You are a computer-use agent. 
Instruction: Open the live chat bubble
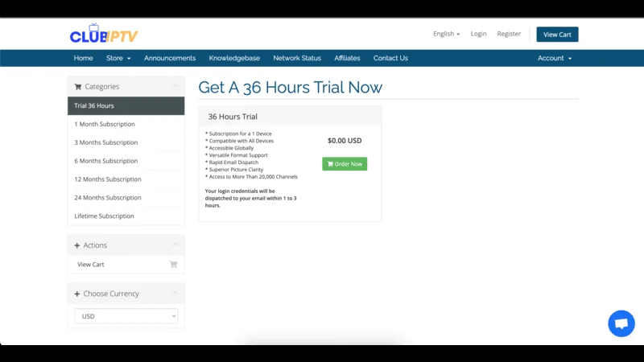[x=621, y=323]
